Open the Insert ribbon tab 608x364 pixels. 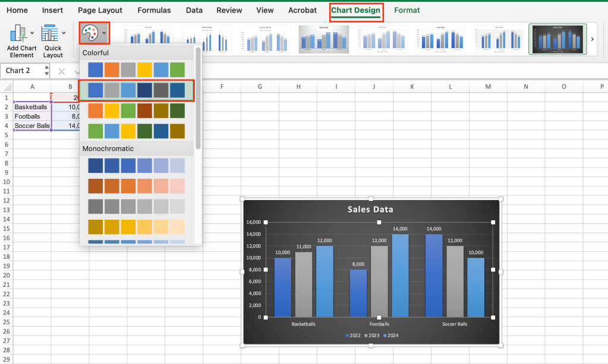tap(52, 11)
